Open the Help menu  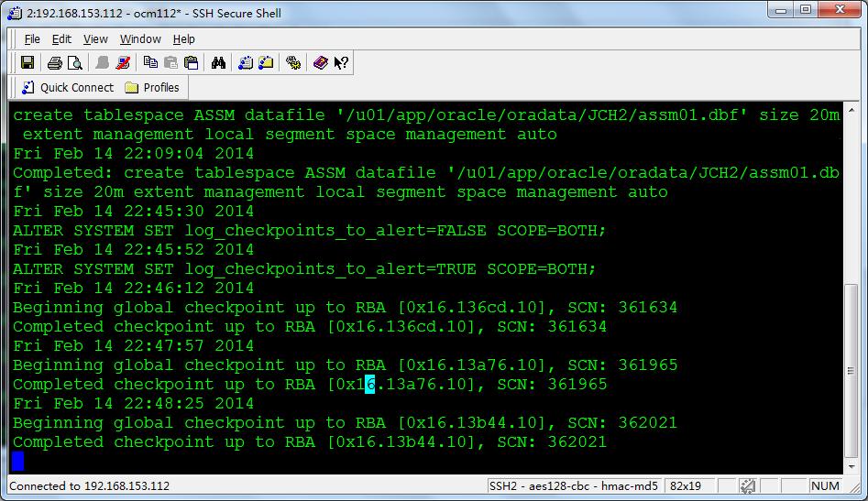[x=184, y=39]
